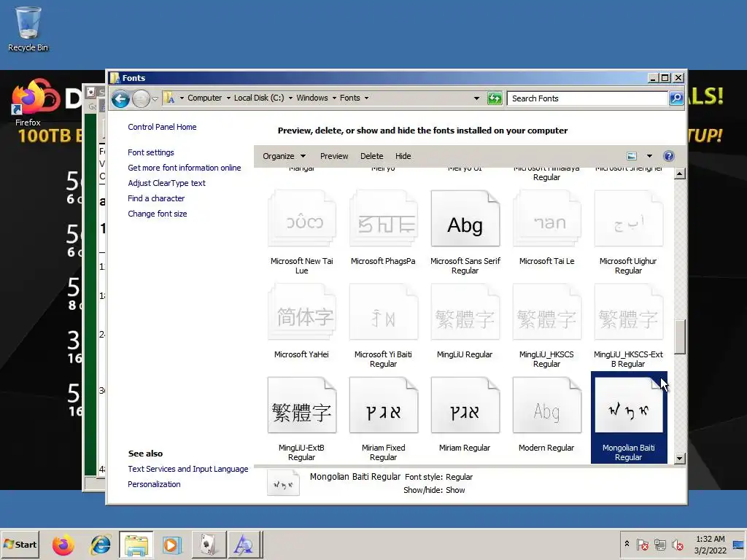Click the font list vertical scrollbar thumb
The image size is (747, 560).
(x=680, y=337)
